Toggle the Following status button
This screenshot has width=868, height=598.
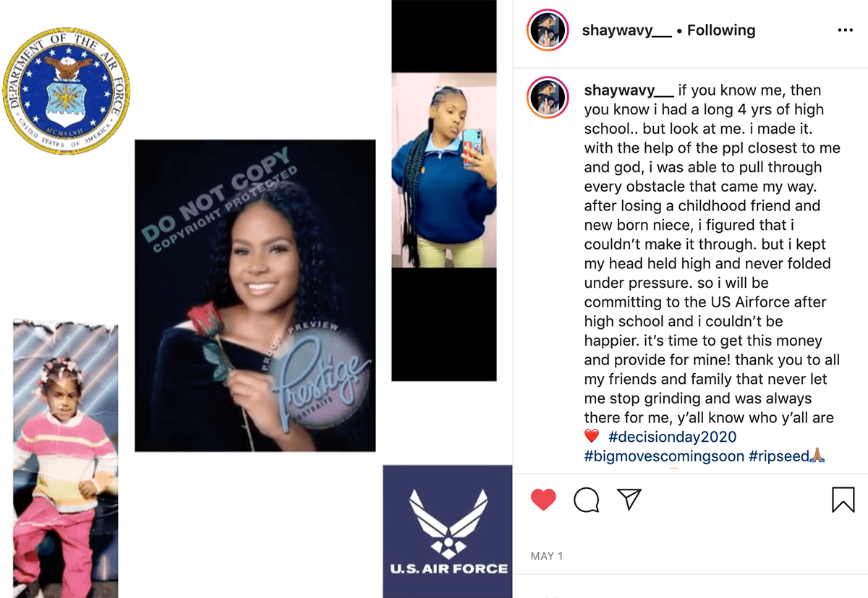[721, 30]
